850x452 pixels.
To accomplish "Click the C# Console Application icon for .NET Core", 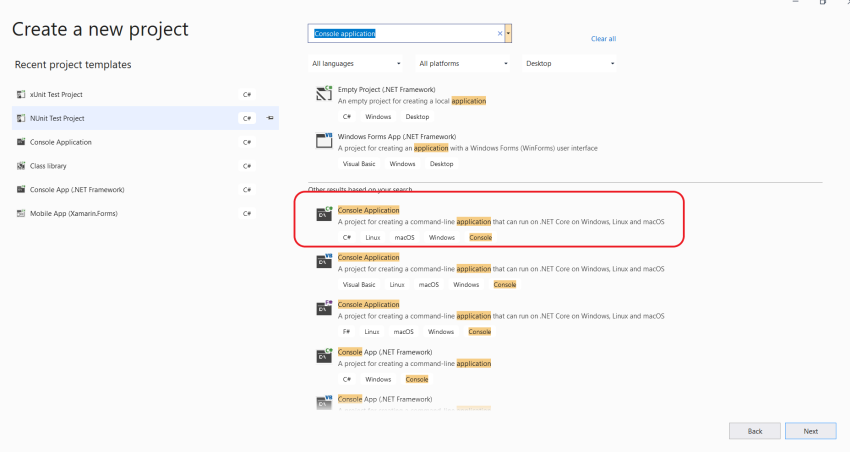I will click(324, 214).
